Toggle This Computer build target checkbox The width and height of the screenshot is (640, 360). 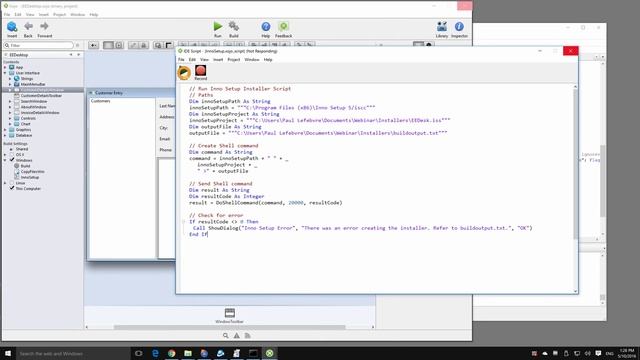tap(12, 189)
